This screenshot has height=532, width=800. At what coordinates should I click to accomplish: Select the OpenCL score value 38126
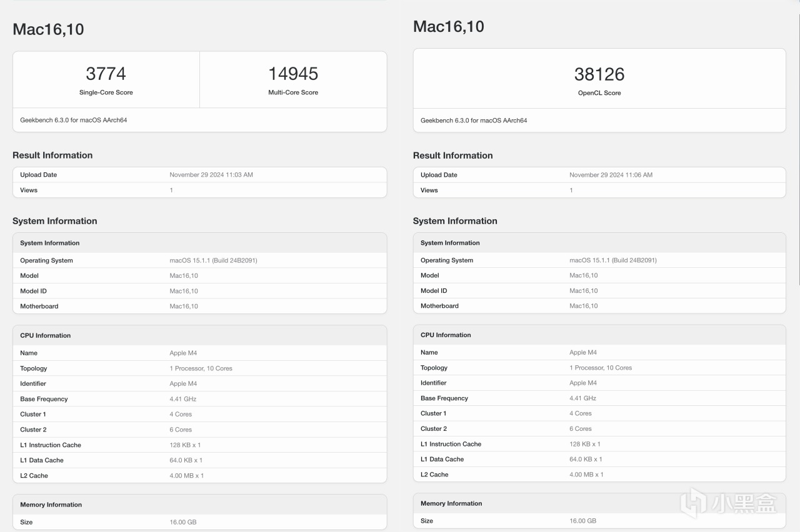(599, 74)
